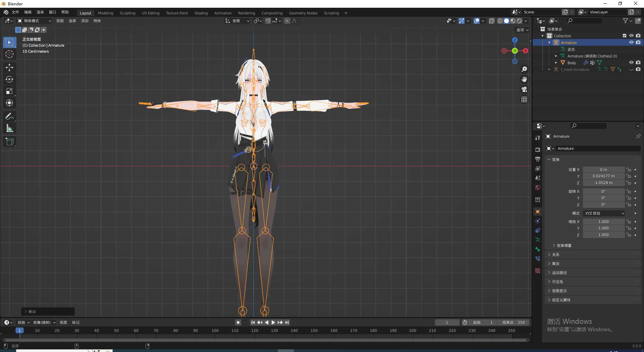Image resolution: width=644 pixels, height=352 pixels.
Task: Switch to rendered viewport shading
Action: click(519, 20)
